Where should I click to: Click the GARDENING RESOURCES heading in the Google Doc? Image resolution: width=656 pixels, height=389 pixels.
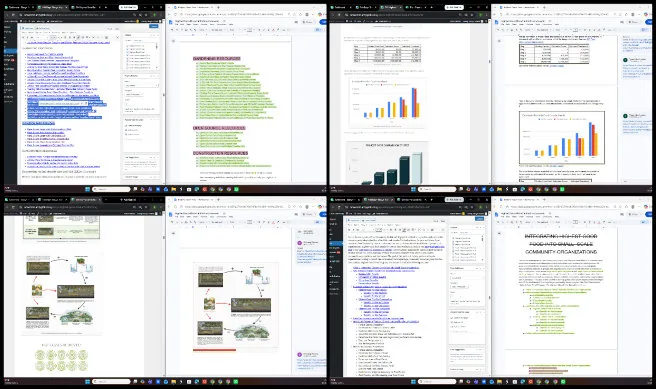click(x=217, y=59)
